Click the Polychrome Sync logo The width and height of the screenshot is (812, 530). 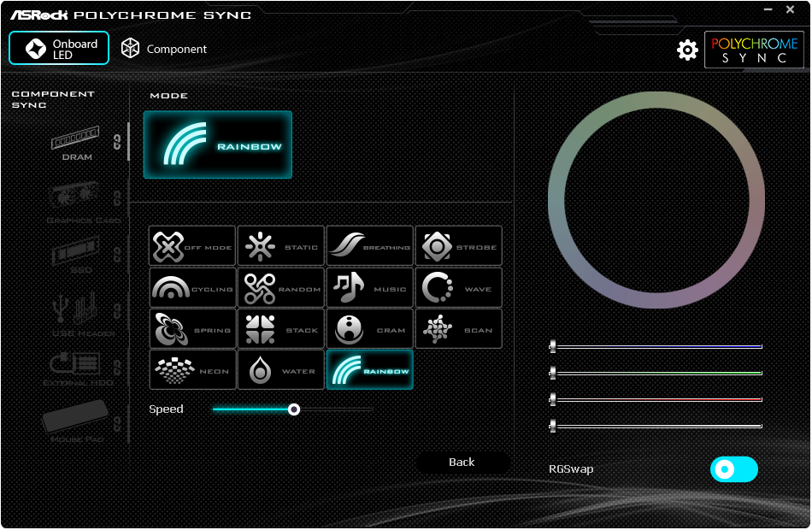[754, 50]
